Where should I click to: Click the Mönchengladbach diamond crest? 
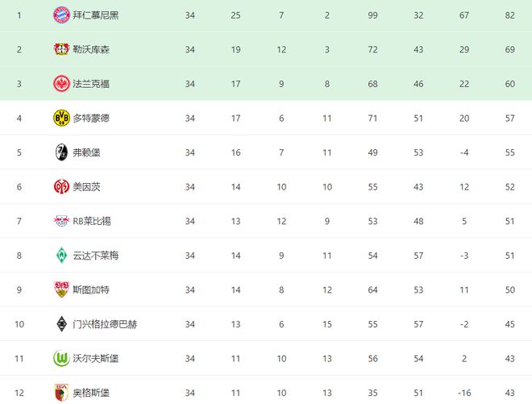[x=61, y=324]
